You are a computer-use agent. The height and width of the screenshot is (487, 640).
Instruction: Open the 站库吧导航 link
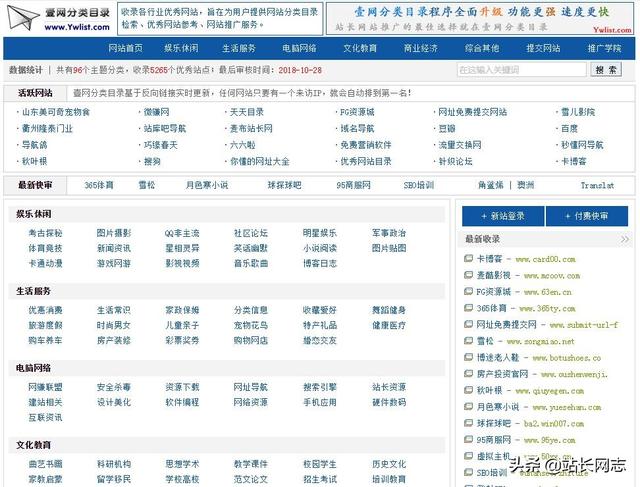coord(165,129)
